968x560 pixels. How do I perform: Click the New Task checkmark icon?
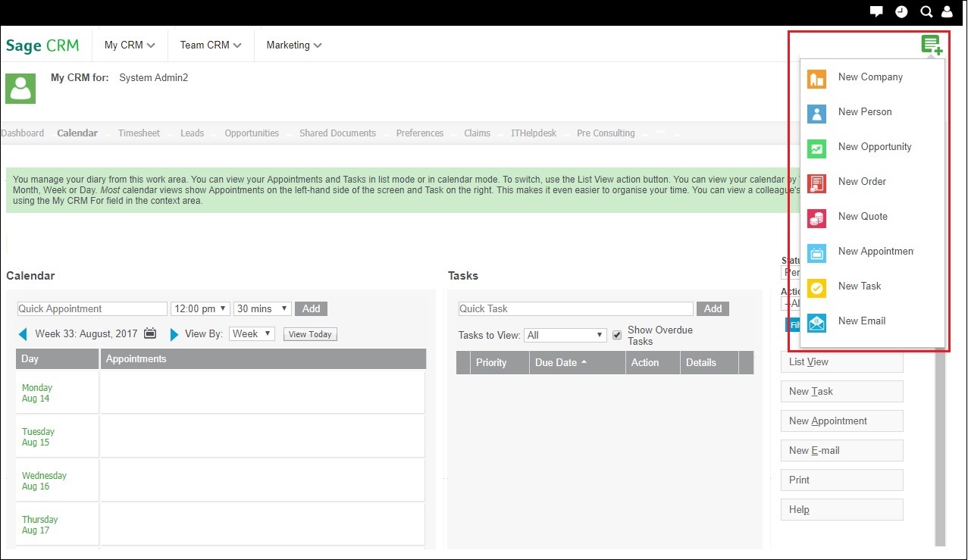coord(816,288)
